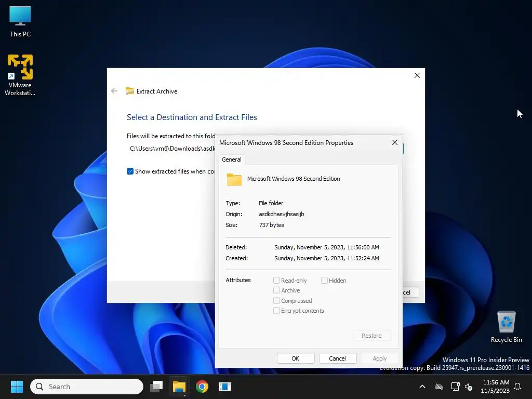Screen dimensions: 532x399
Task: Click Cancel in Properties dialog
Action: (x=338, y=358)
